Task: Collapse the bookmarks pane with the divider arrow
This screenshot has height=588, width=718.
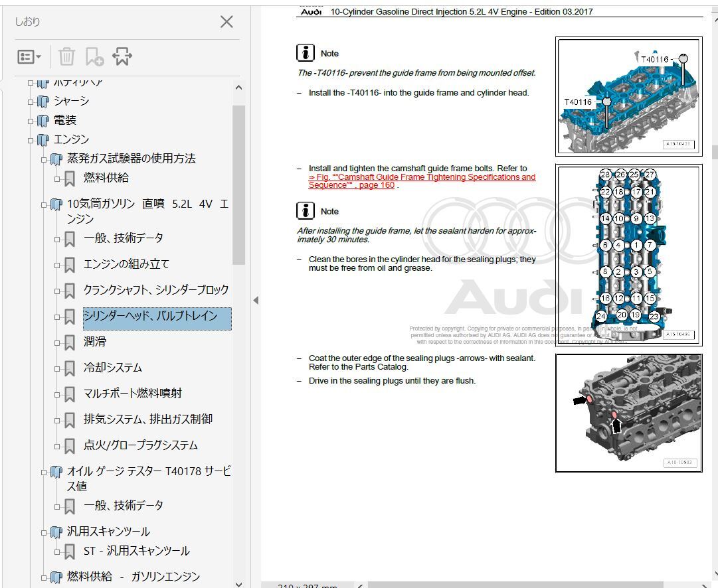Action: pyautogui.click(x=256, y=300)
